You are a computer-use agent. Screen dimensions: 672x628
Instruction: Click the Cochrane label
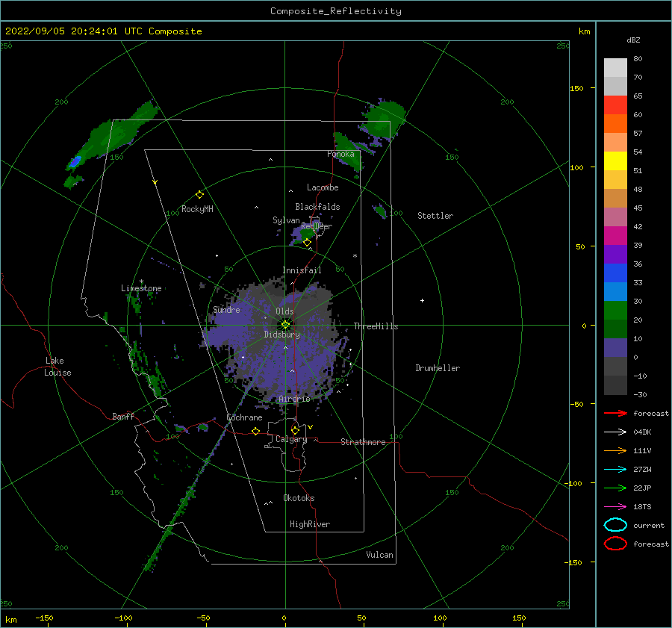coord(244,417)
